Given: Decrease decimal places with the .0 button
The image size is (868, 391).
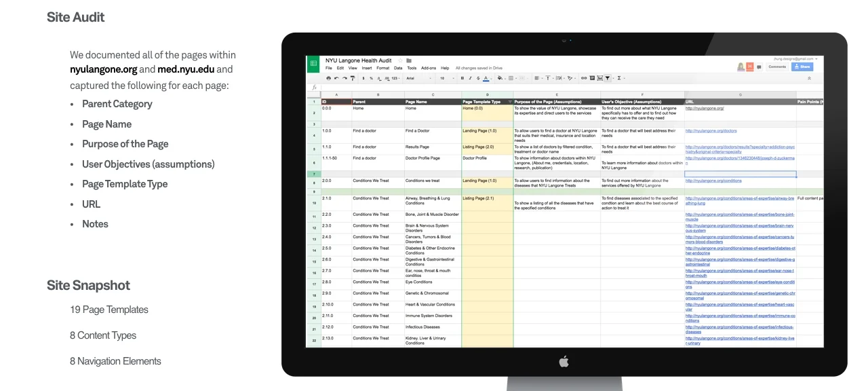Looking at the screenshot, I should 379,79.
